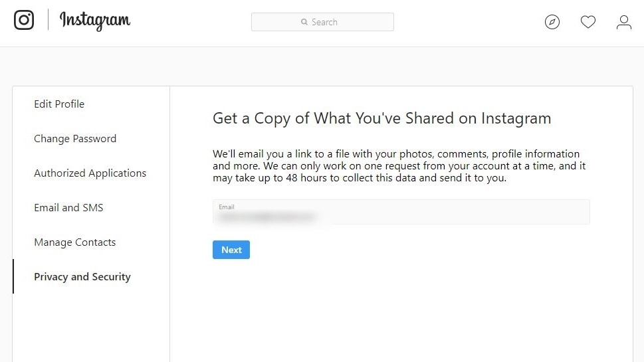Open Manage Contacts settings

tap(74, 242)
